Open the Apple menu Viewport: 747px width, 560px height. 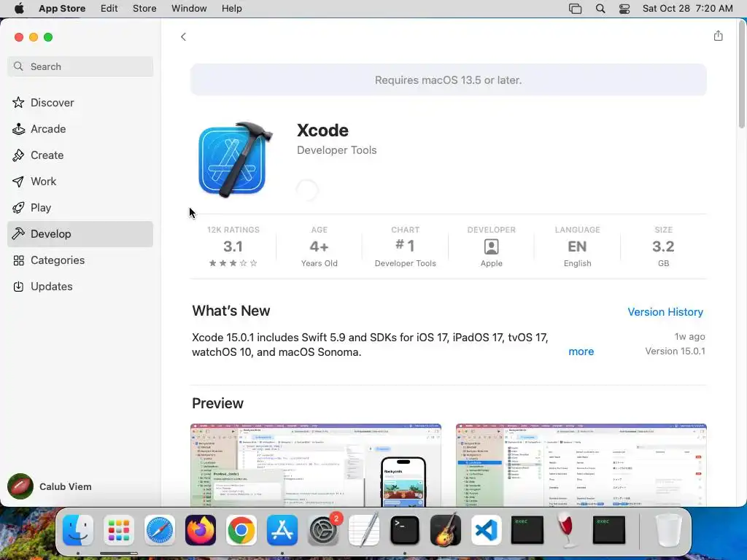coord(19,9)
